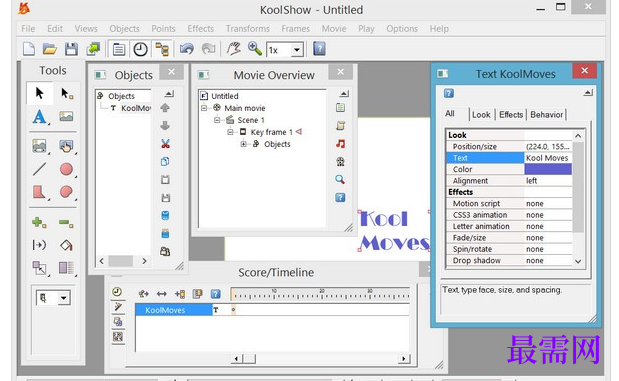Collapse the Main movie tree node
Screen dimensions: 619x381
tap(204, 108)
